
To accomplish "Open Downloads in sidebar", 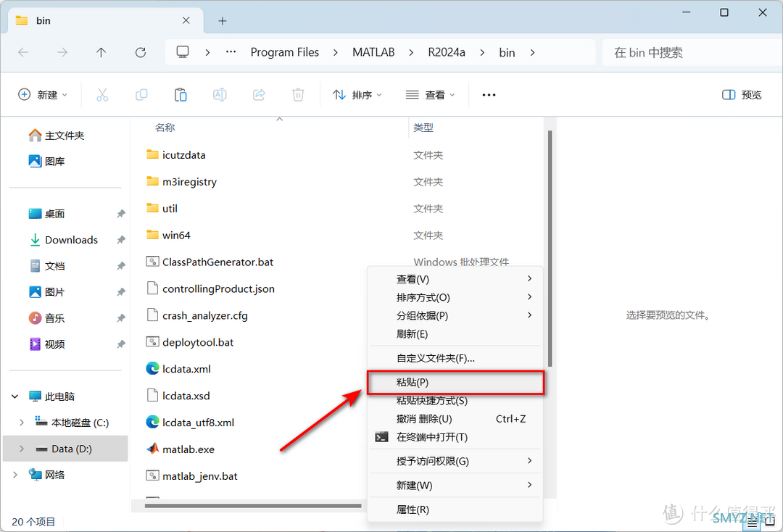I will tap(63, 240).
